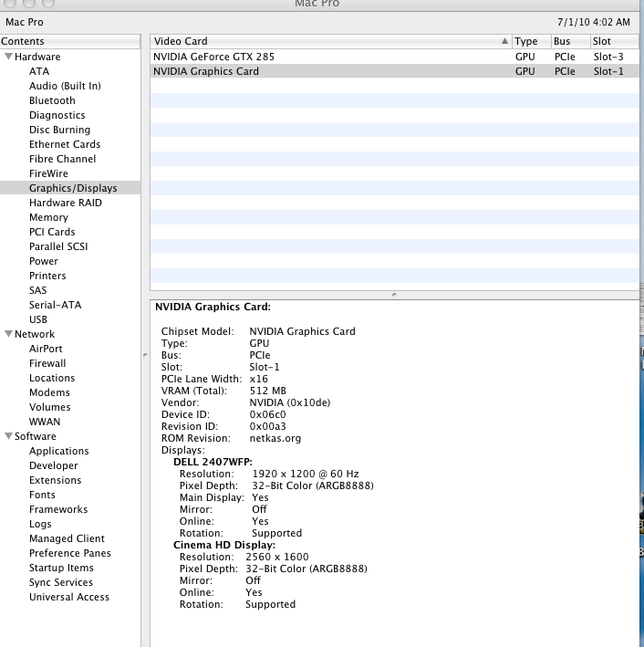Click the VRAM value 512 MB
The height and width of the screenshot is (647, 644).
tap(268, 391)
